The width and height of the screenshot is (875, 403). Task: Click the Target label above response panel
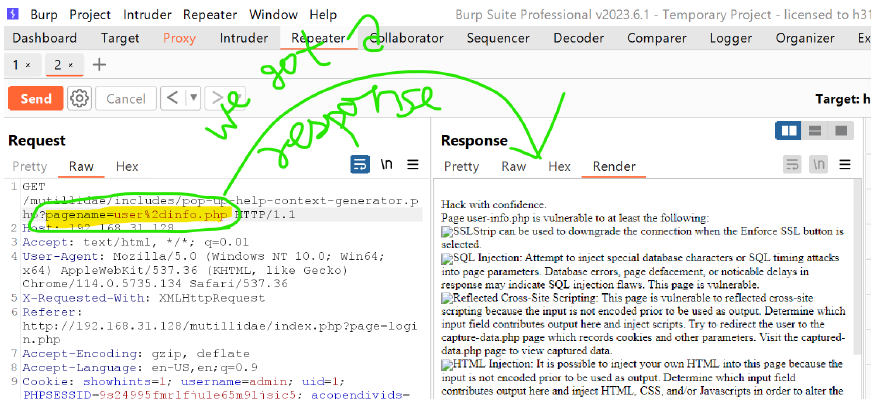[844, 99]
